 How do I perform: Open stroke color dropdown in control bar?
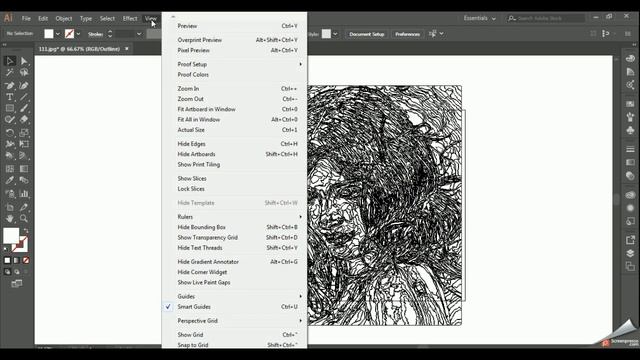[78, 34]
